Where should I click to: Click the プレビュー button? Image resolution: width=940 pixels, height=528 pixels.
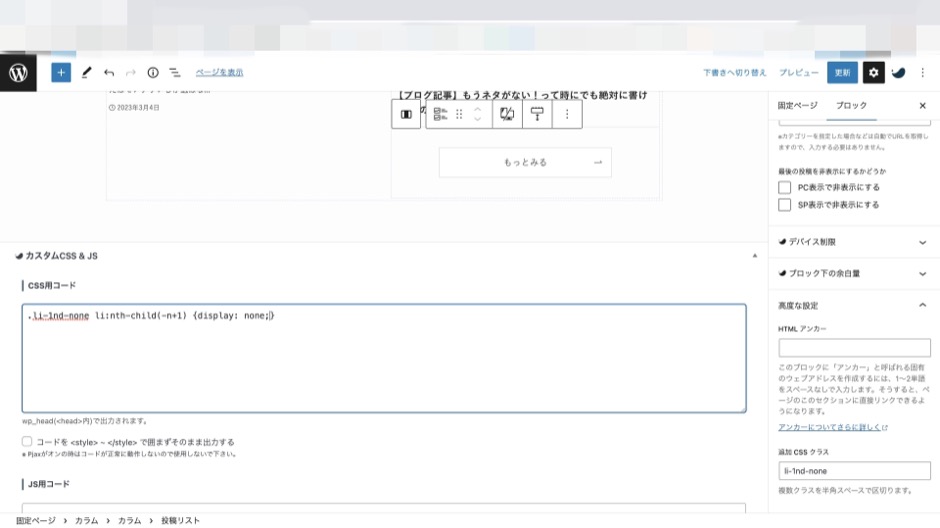(x=799, y=73)
